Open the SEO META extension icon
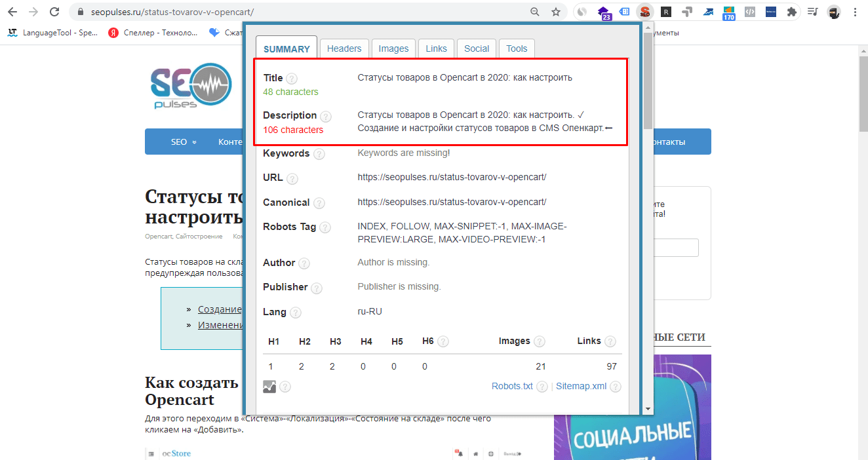Viewport: 868px width, 460px height. tap(646, 12)
